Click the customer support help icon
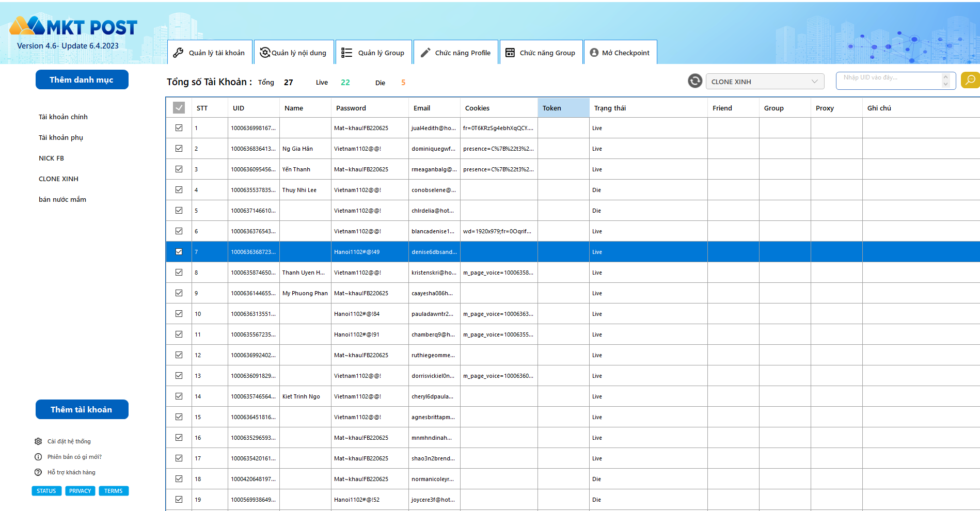980x511 pixels. pyautogui.click(x=38, y=472)
